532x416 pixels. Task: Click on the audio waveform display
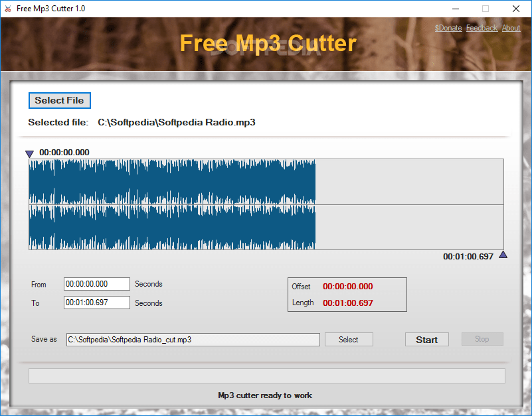[199, 203]
